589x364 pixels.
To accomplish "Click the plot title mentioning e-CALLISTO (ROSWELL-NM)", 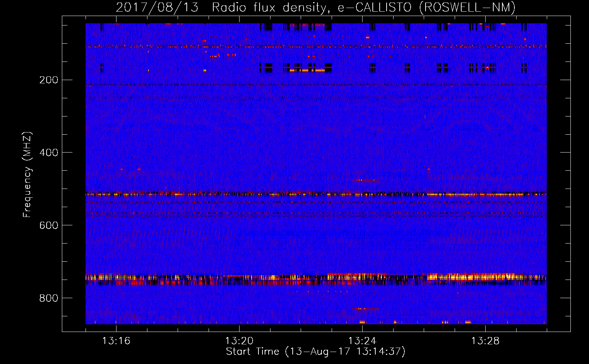I will coord(316,7).
